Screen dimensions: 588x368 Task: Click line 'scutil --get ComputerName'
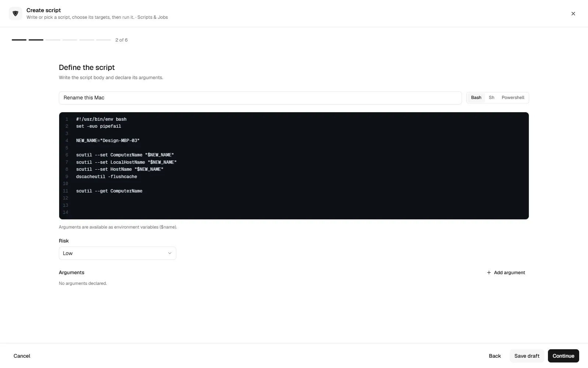point(109,191)
